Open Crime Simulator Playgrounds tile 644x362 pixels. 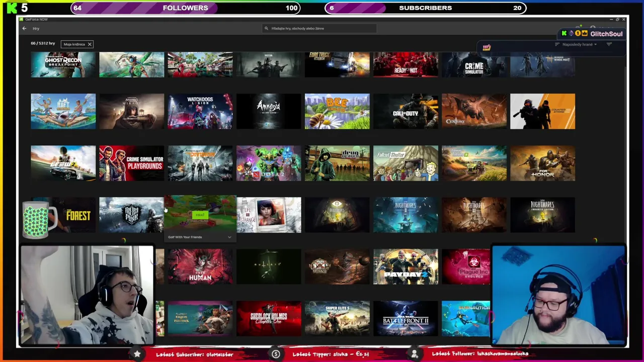pyautogui.click(x=131, y=163)
